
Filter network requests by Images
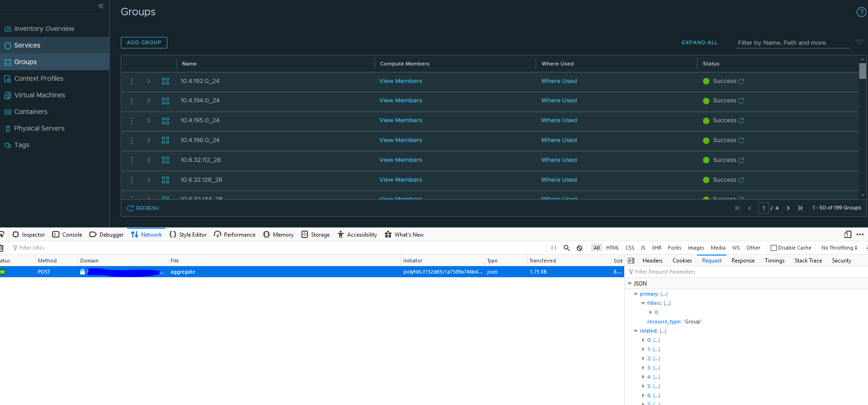pos(696,248)
